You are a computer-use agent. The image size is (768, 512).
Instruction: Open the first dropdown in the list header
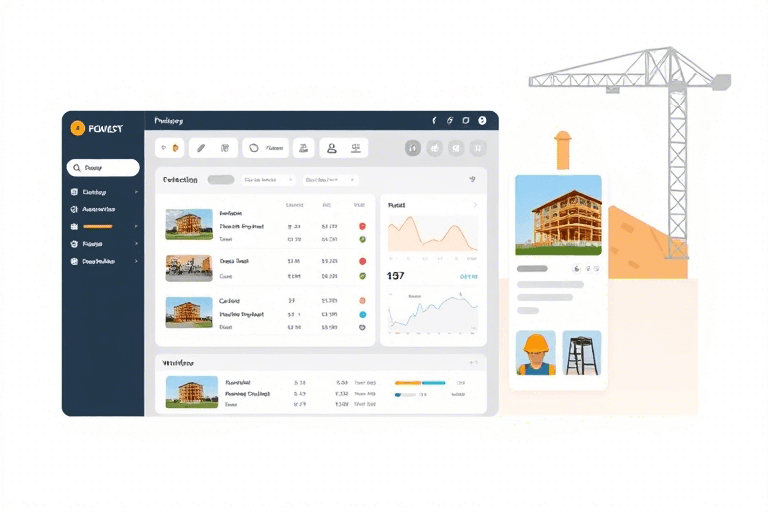pyautogui.click(x=269, y=180)
